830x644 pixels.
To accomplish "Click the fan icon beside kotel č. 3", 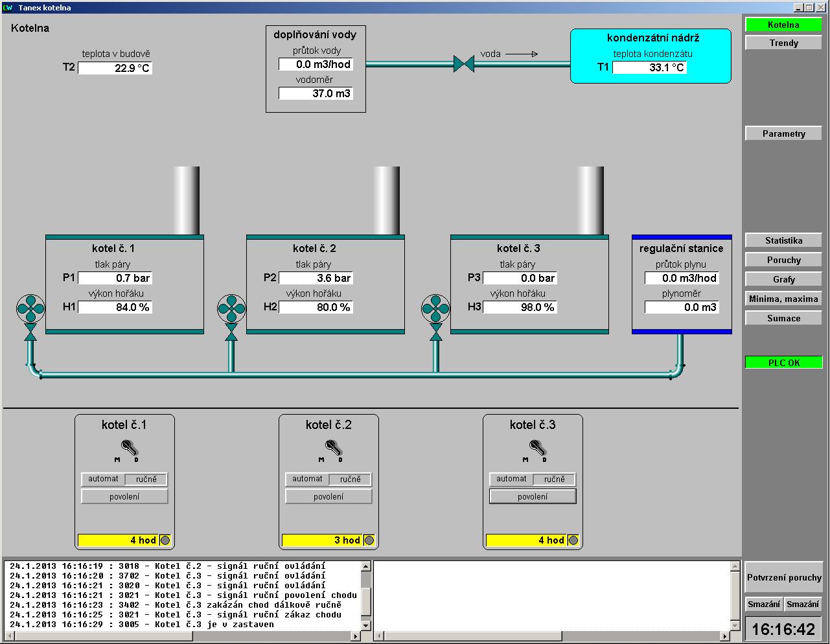I will point(435,308).
